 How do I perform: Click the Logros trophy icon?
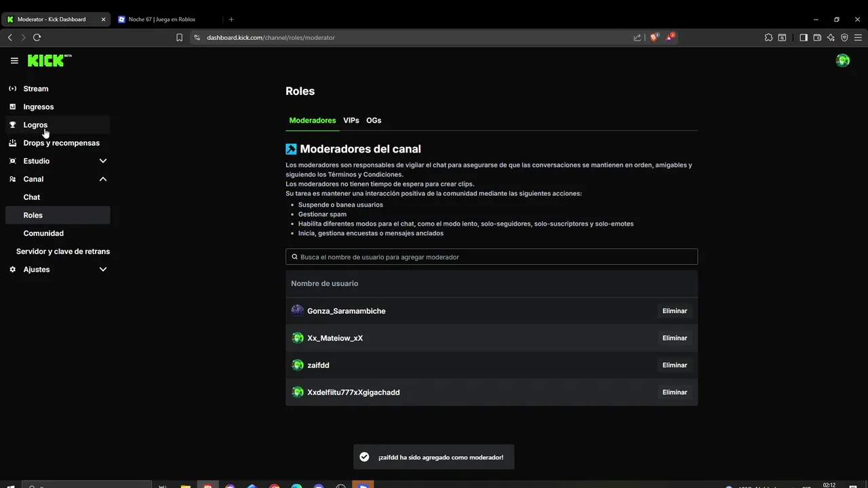pyautogui.click(x=12, y=125)
